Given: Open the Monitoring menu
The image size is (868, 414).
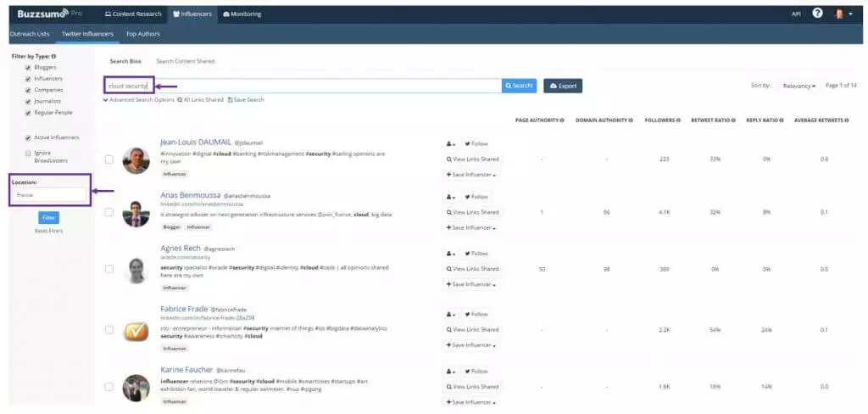Looking at the screenshot, I should (242, 14).
